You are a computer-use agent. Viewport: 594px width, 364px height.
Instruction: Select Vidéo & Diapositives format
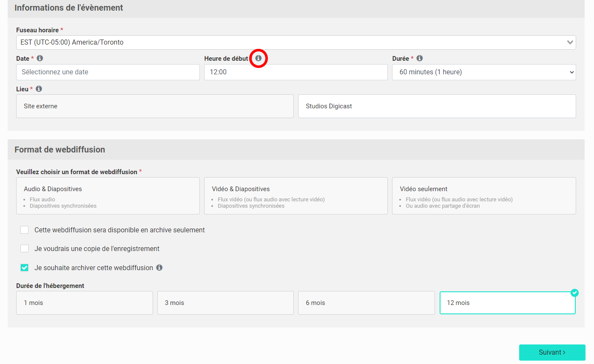point(296,196)
